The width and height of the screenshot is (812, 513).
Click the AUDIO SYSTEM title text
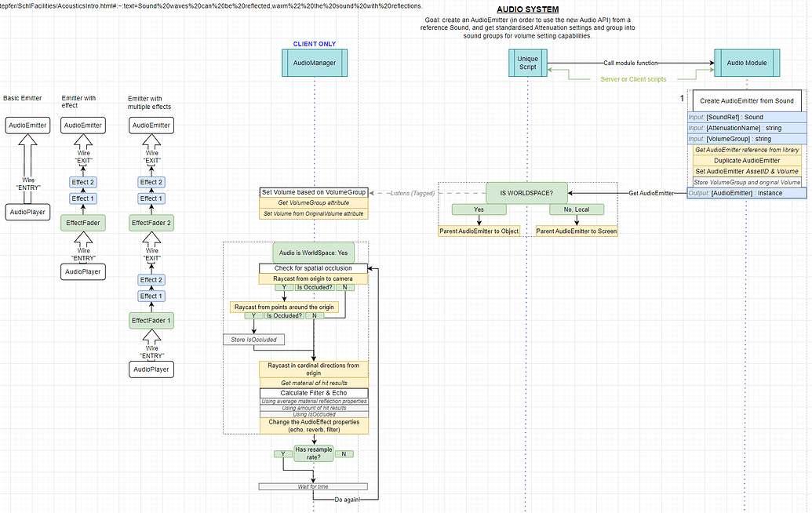click(528, 9)
